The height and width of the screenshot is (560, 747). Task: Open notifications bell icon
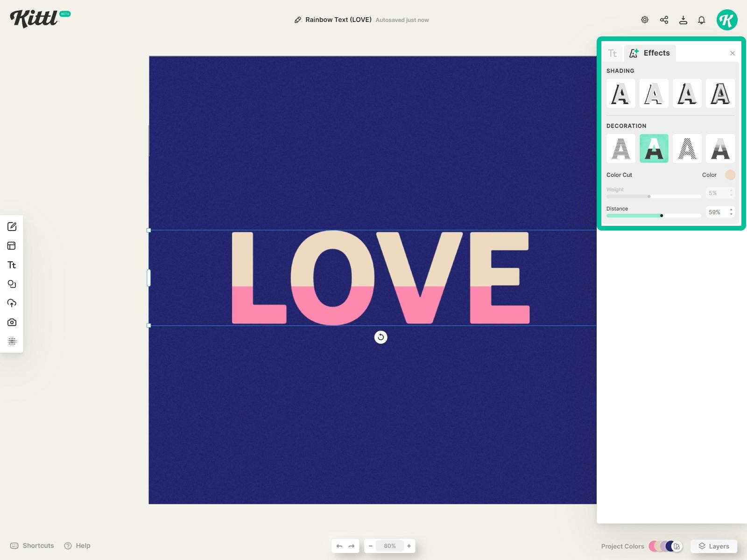[x=702, y=20]
